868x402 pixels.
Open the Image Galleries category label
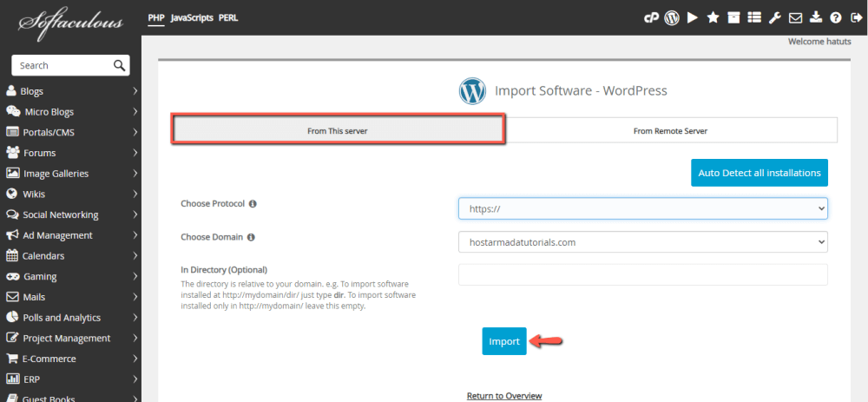coord(56,174)
